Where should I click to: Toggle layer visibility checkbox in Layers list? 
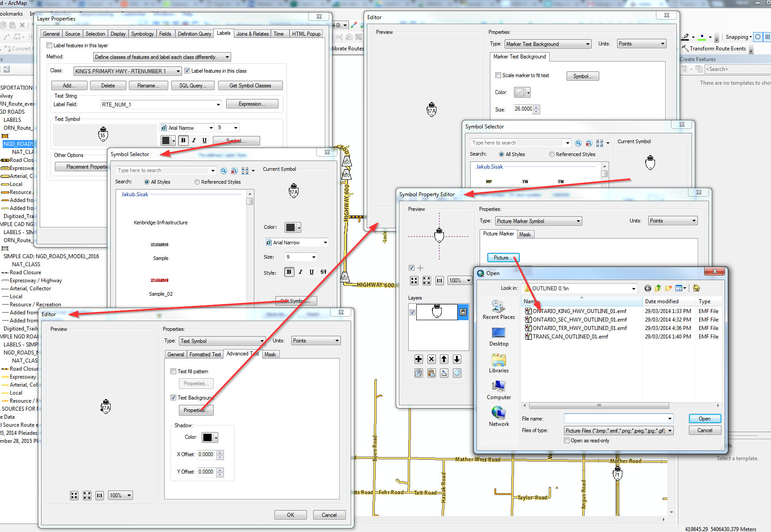(x=412, y=312)
